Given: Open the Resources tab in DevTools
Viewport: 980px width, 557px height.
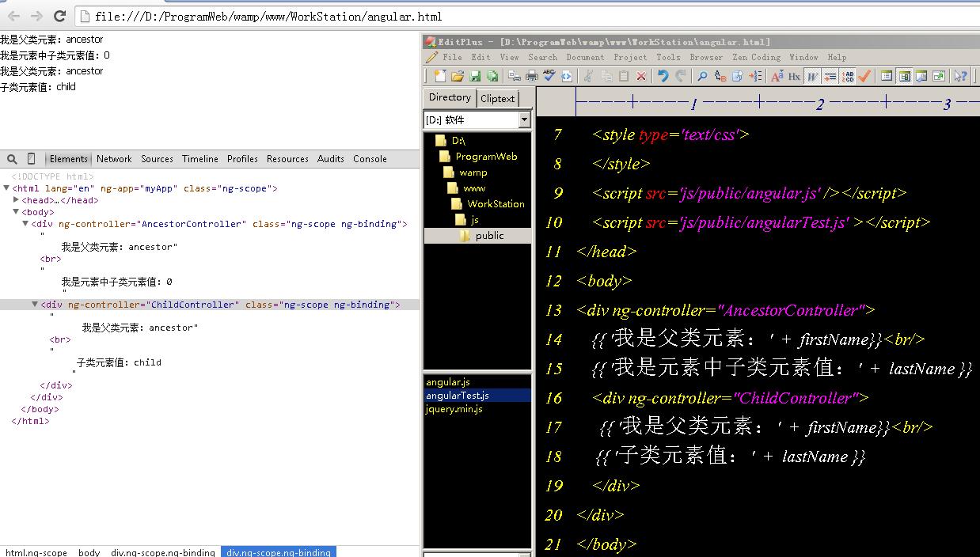Looking at the screenshot, I should click(x=287, y=159).
